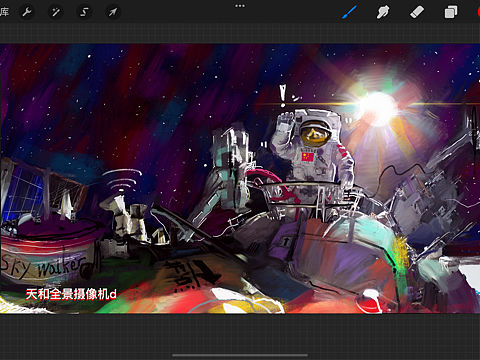Select the Selection S-shaped tool
This screenshot has width=480, height=360.
click(84, 12)
